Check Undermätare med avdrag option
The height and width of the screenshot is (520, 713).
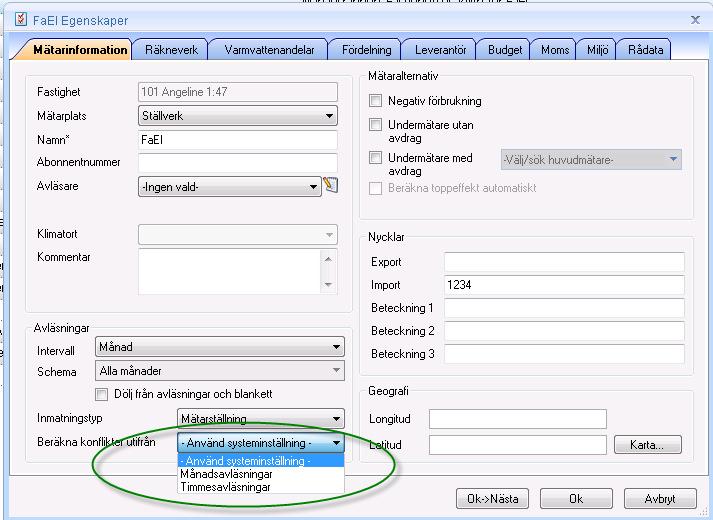[x=375, y=158]
